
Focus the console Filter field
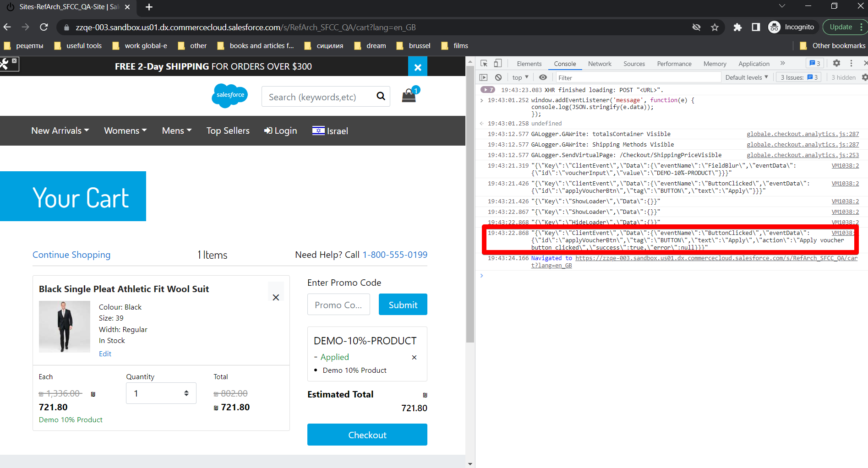(x=638, y=77)
